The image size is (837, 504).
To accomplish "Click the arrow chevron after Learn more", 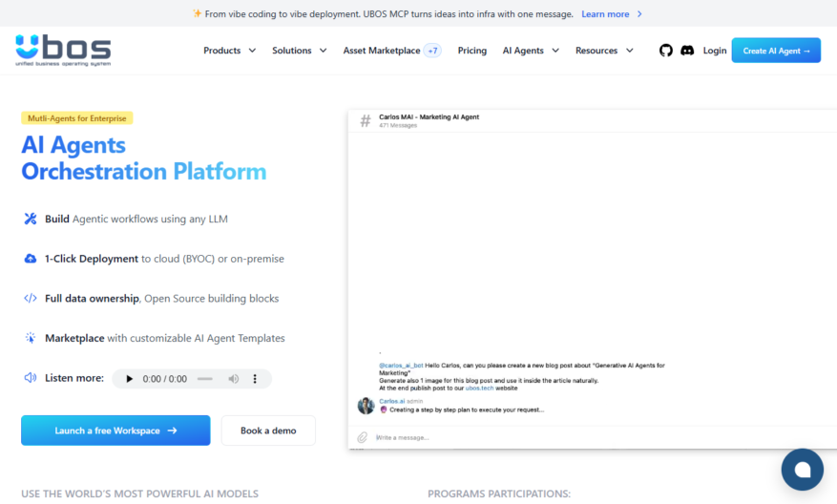I will tap(639, 14).
